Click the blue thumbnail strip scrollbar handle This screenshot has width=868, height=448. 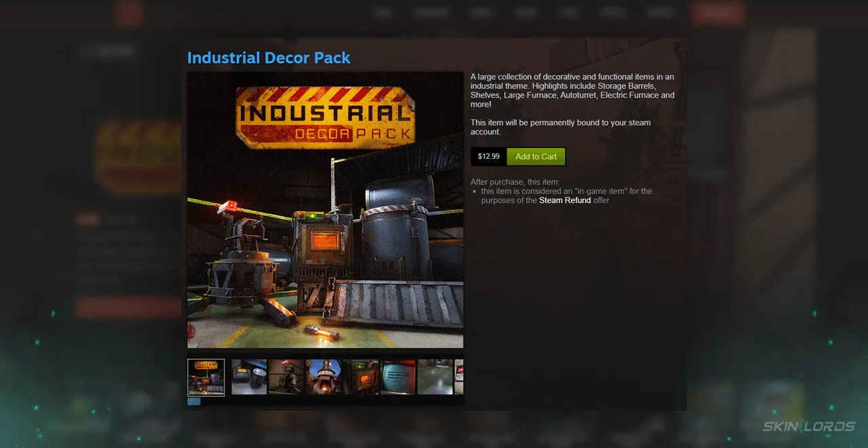[194, 402]
